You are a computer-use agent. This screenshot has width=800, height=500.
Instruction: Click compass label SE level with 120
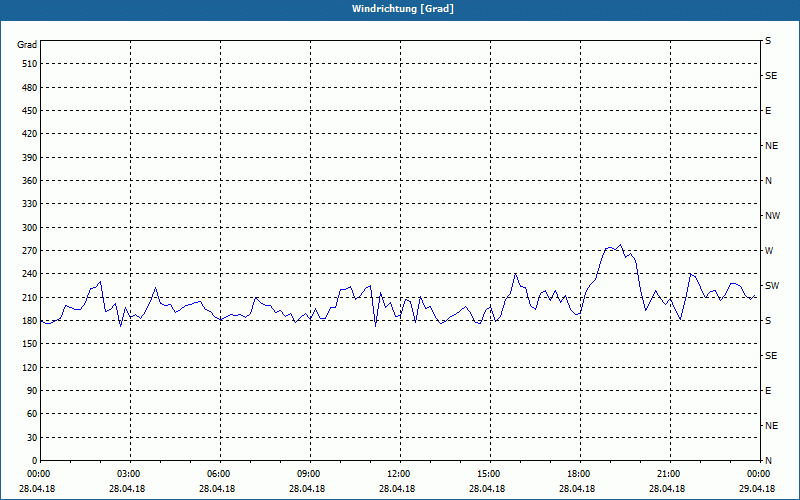(x=771, y=356)
